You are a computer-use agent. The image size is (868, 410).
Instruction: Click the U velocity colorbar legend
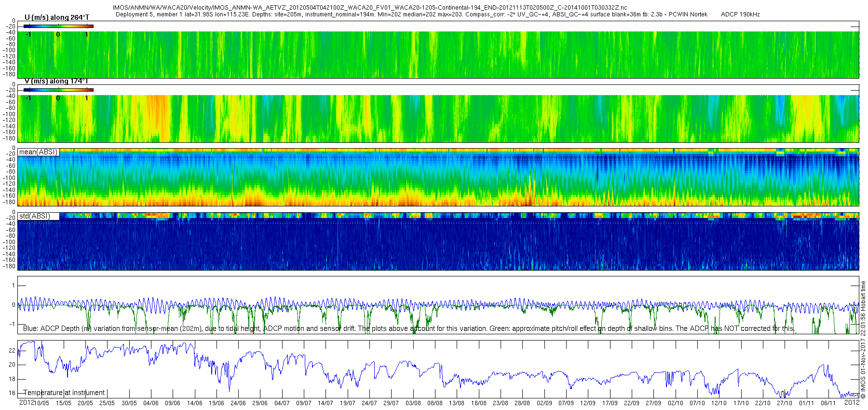59,26
